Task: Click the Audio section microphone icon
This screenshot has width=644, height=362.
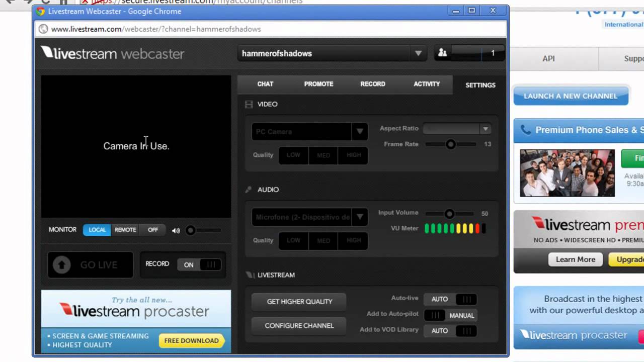Action: pos(249,190)
